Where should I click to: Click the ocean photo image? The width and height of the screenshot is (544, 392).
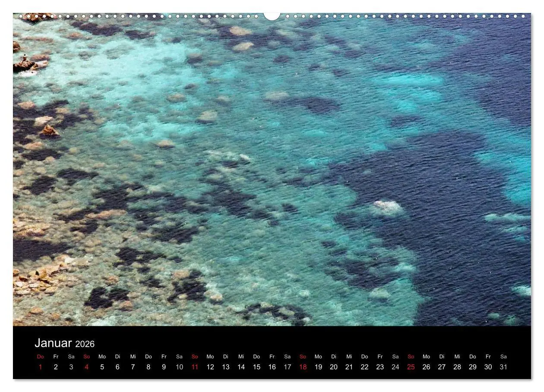click(272, 169)
